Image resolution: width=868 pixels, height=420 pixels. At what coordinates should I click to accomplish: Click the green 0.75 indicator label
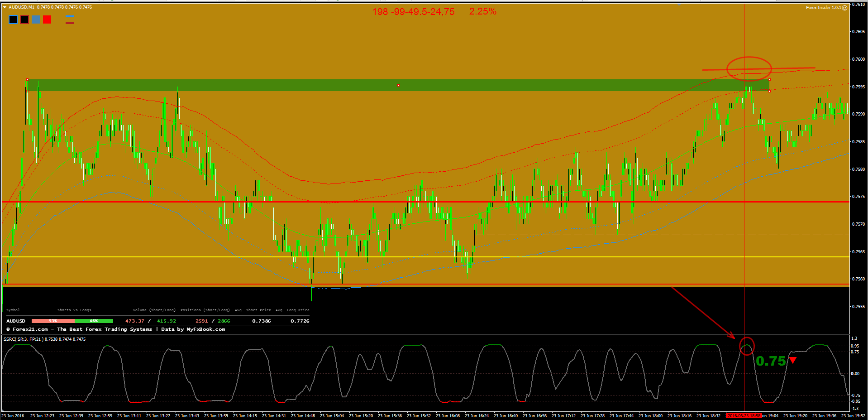(771, 361)
